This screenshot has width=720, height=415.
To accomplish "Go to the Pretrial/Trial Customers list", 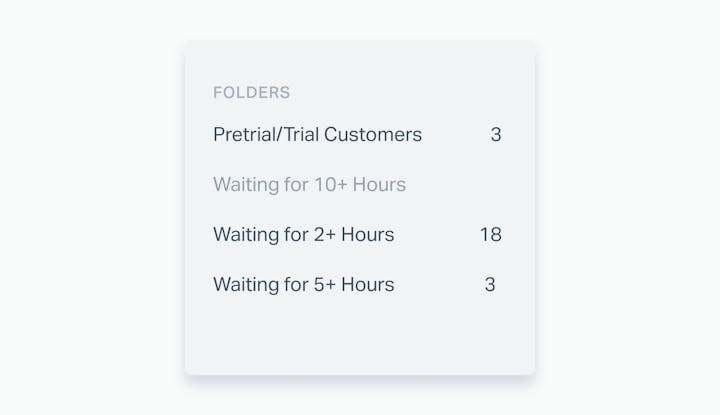I will [317, 134].
